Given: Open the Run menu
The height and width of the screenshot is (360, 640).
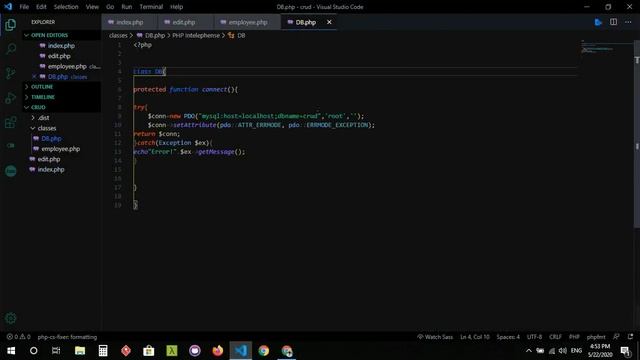Looking at the screenshot, I should point(127,7).
